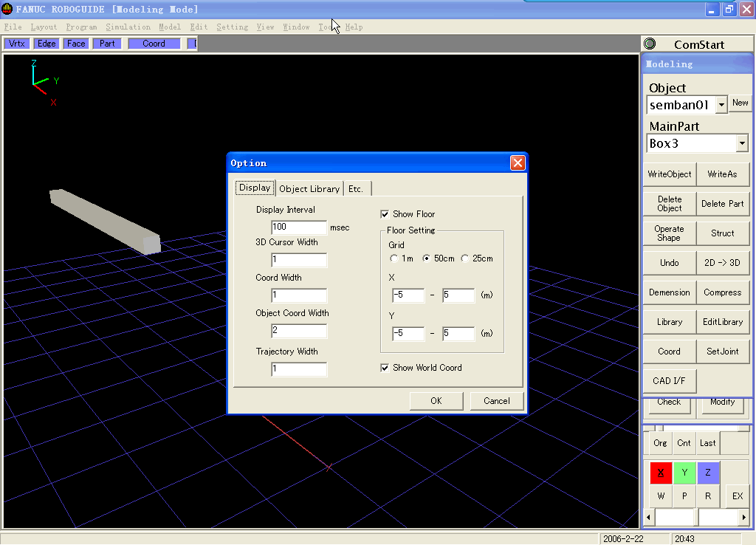Viewport: 756px width, 545px height.
Task: Select the Face selection mode
Action: click(x=76, y=44)
